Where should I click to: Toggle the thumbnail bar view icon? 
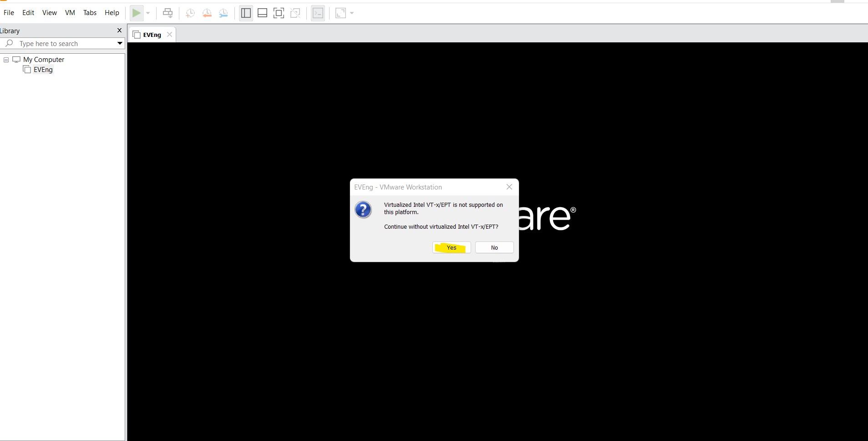[x=262, y=13]
